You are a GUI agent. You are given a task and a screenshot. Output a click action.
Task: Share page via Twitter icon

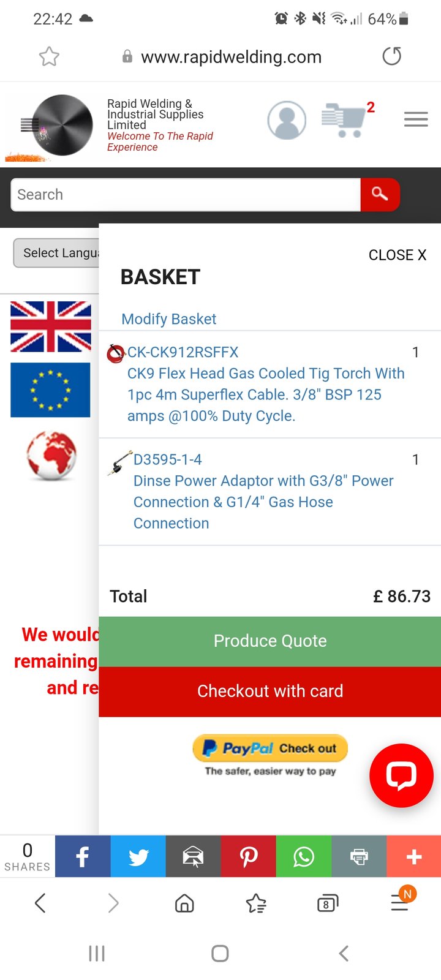point(138,856)
